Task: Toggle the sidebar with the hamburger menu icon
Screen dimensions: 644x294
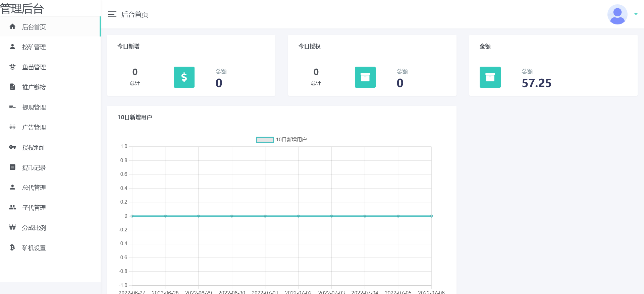Action: pyautogui.click(x=112, y=14)
